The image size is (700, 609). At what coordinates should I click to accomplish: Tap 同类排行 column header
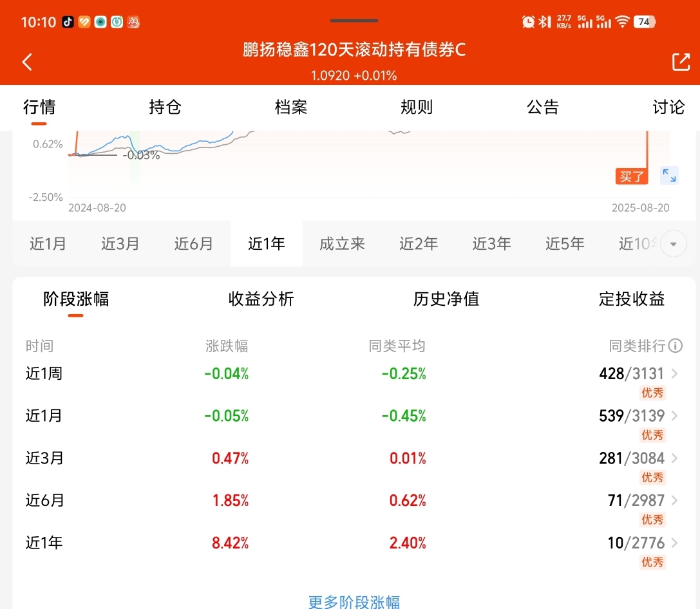[x=637, y=346]
